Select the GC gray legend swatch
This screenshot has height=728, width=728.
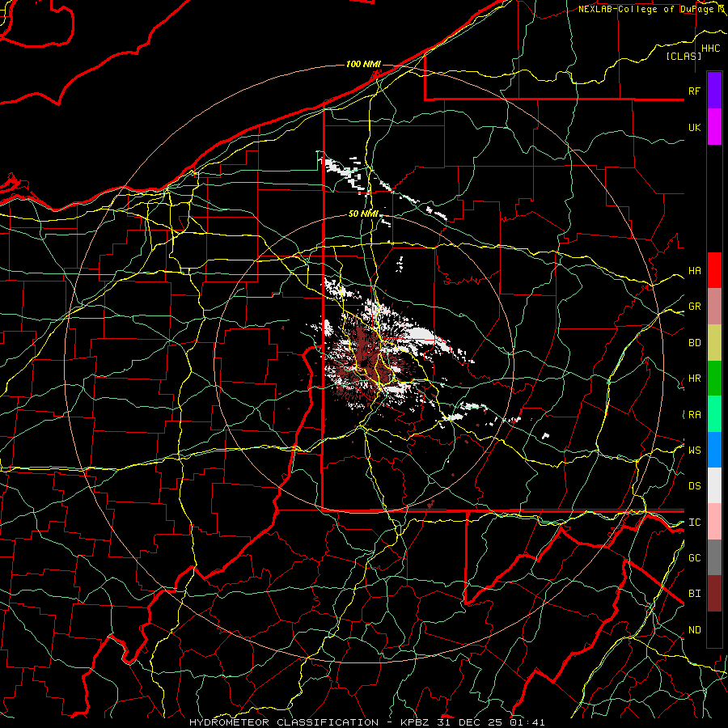[714, 557]
